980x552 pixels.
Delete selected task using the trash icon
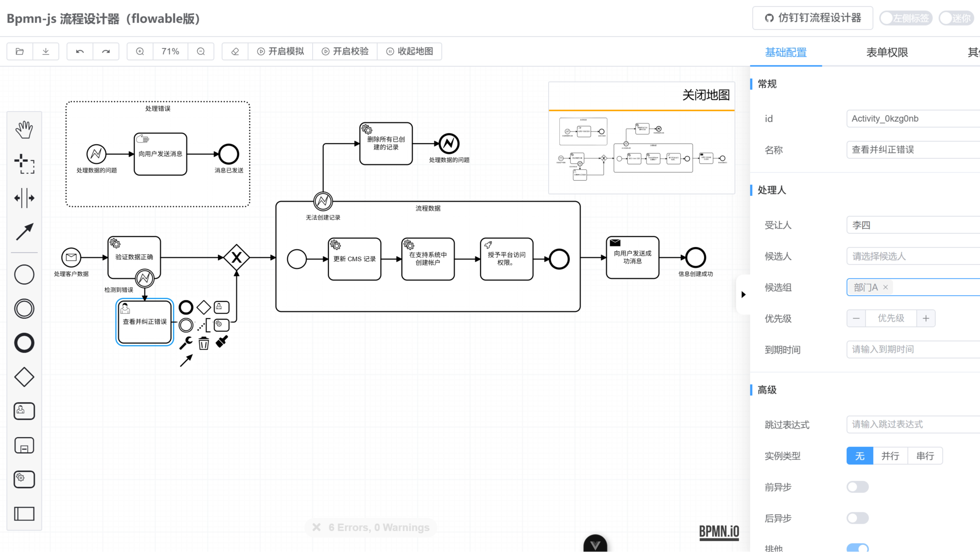point(204,343)
